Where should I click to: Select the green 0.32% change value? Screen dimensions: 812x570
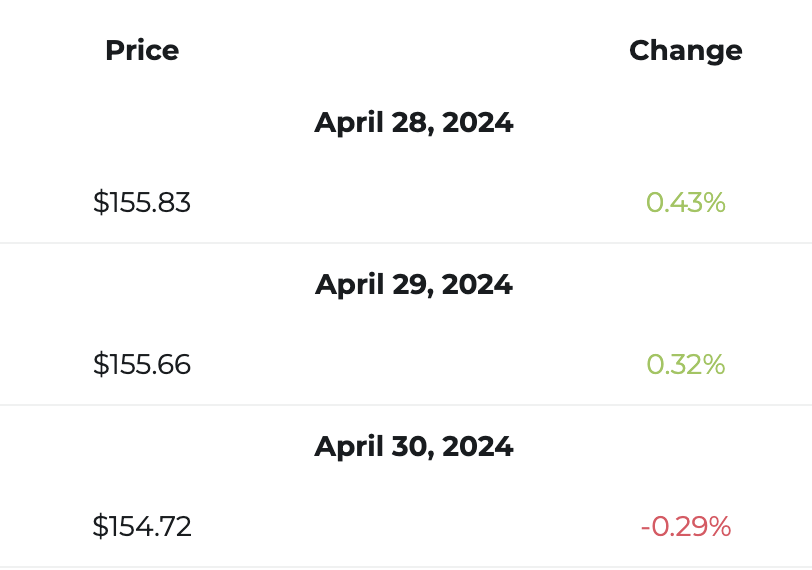click(685, 365)
